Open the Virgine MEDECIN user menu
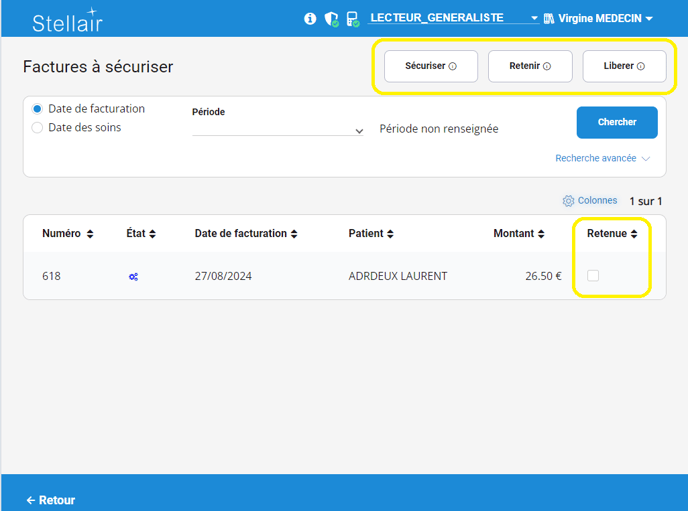 [x=599, y=19]
